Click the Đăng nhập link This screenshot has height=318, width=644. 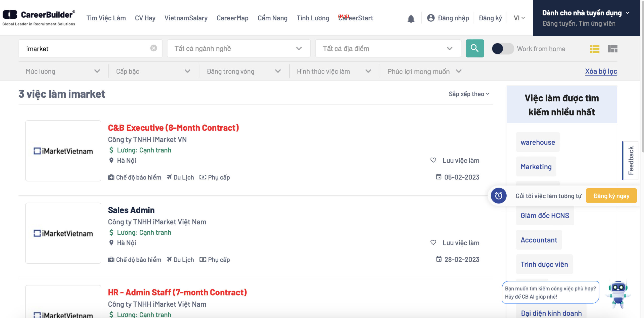(453, 18)
